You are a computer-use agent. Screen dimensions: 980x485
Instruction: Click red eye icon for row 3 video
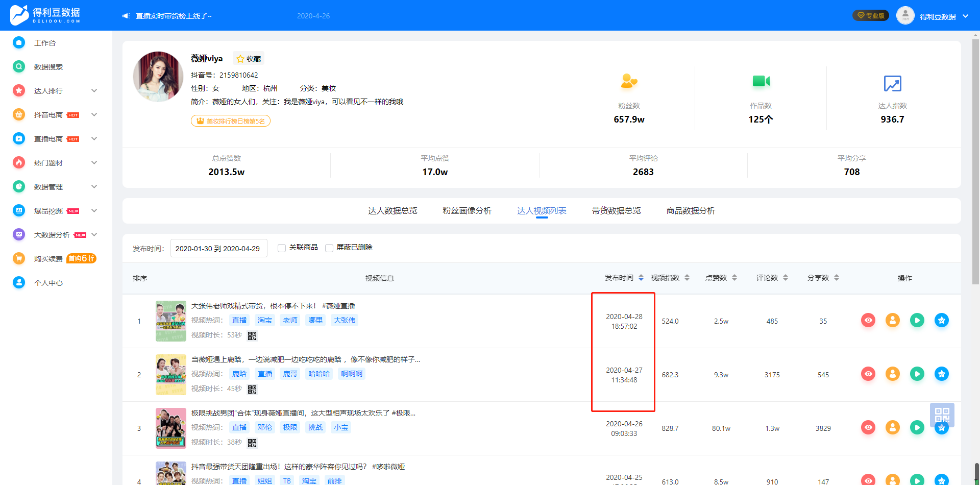coord(868,427)
